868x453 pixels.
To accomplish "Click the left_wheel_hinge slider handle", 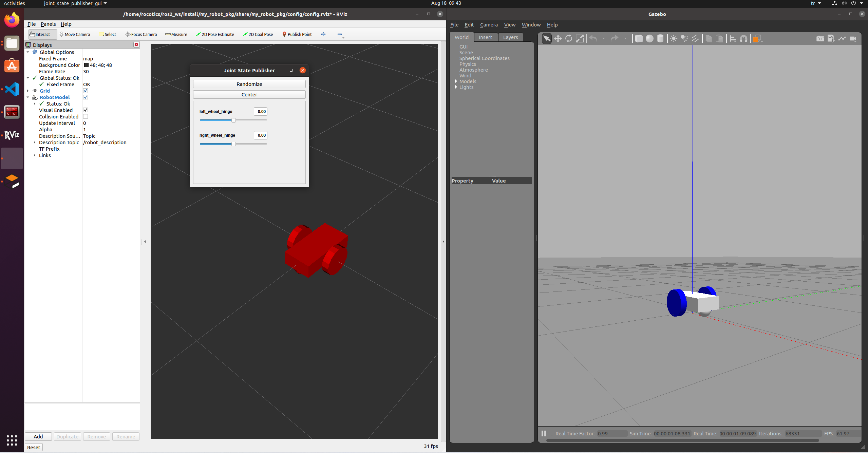I will 233,120.
